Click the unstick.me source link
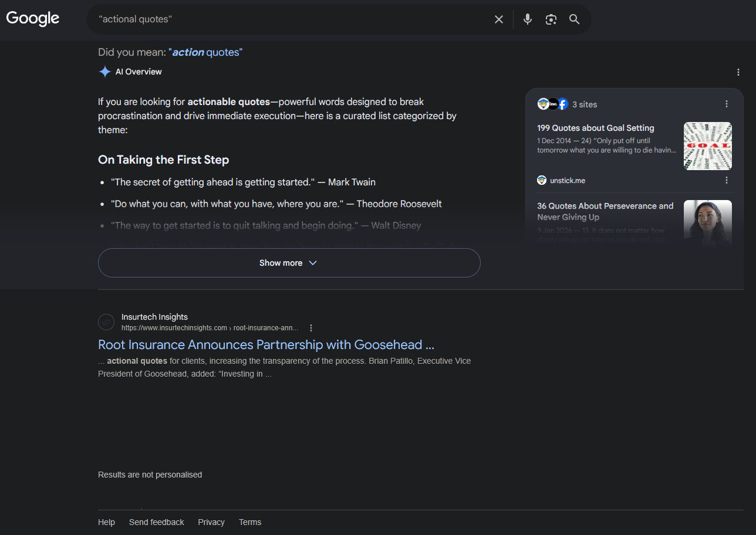Viewport: 756px width, 535px height. [x=568, y=180]
